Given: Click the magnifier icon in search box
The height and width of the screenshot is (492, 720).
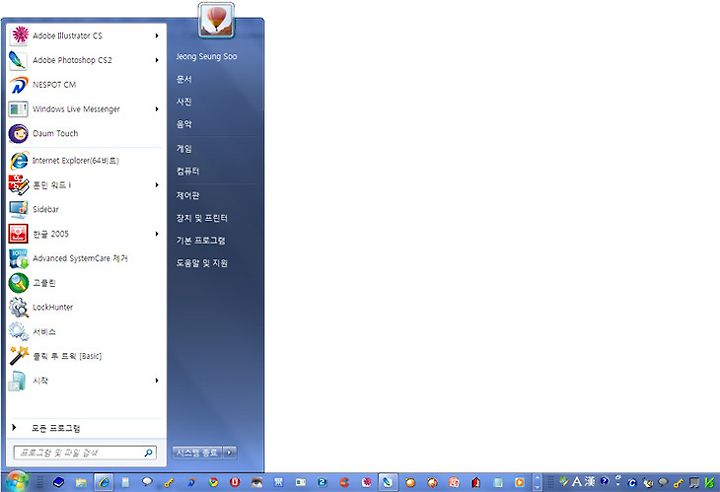Looking at the screenshot, I should (x=148, y=453).
